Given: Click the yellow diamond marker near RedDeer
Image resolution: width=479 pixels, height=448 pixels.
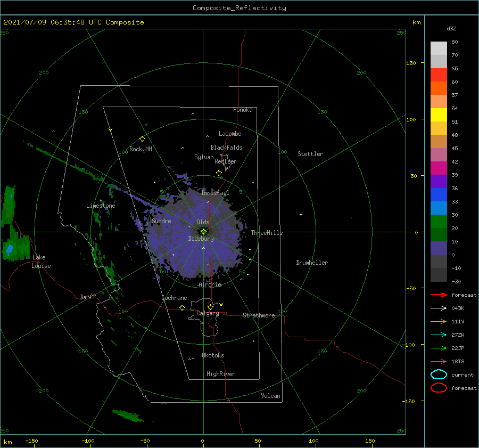Looking at the screenshot, I should pyautogui.click(x=219, y=173).
